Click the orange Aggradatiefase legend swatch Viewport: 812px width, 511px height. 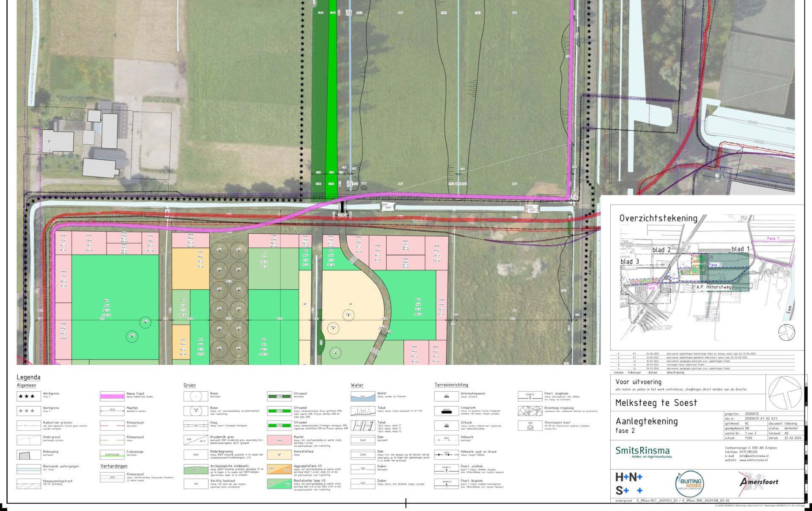[279, 469]
